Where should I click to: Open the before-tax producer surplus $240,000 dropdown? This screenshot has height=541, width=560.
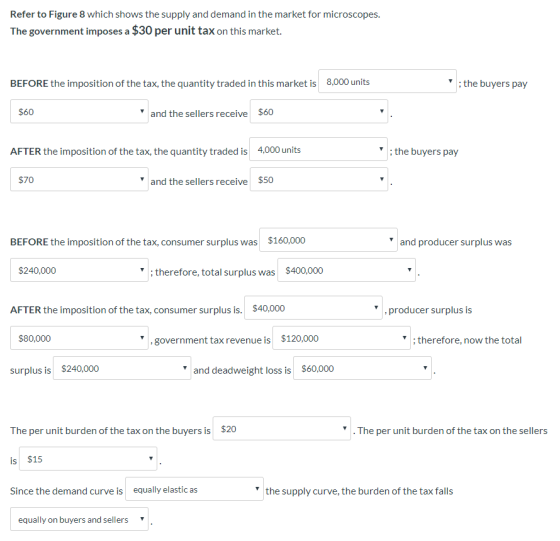pyautogui.click(x=79, y=270)
